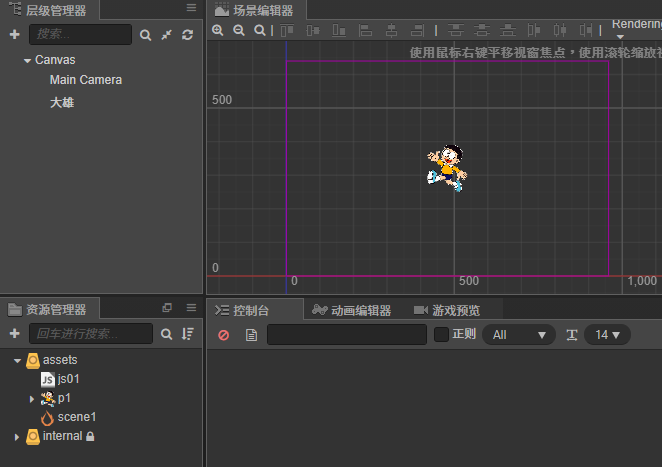
Task: Open the 动画编辑器 tab
Action: pos(351,310)
